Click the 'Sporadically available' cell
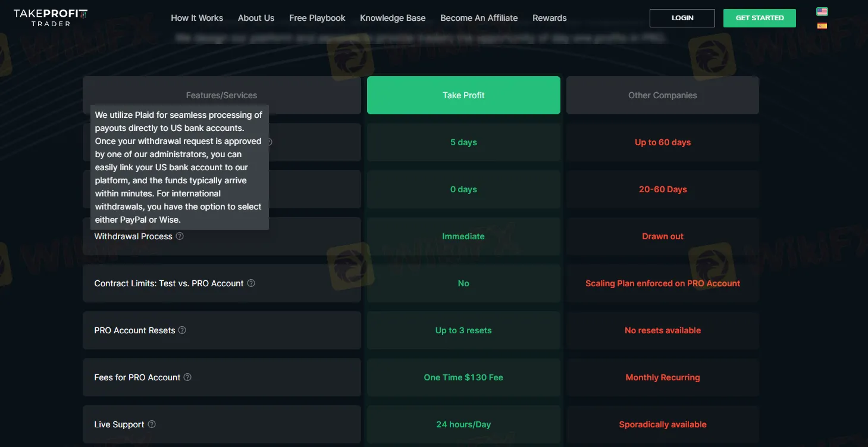Image resolution: width=868 pixels, height=447 pixels. click(x=663, y=424)
